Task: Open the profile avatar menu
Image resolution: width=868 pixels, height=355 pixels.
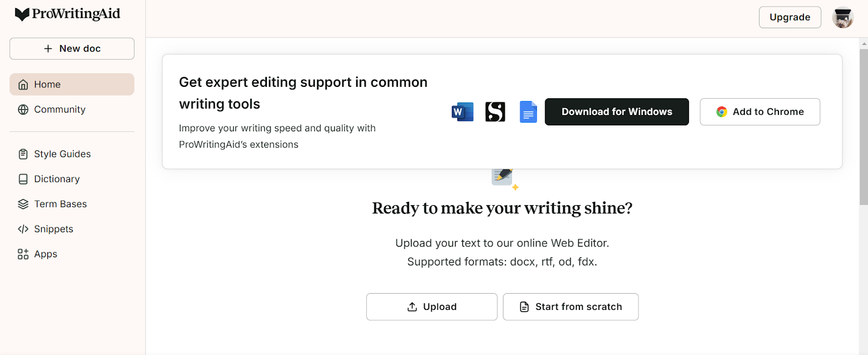Action: click(x=842, y=17)
